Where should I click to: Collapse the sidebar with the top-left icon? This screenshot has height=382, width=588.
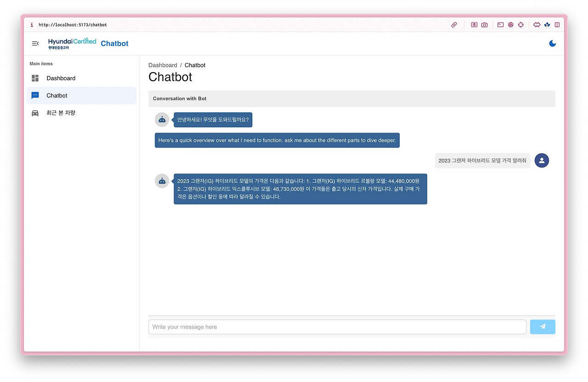35,43
